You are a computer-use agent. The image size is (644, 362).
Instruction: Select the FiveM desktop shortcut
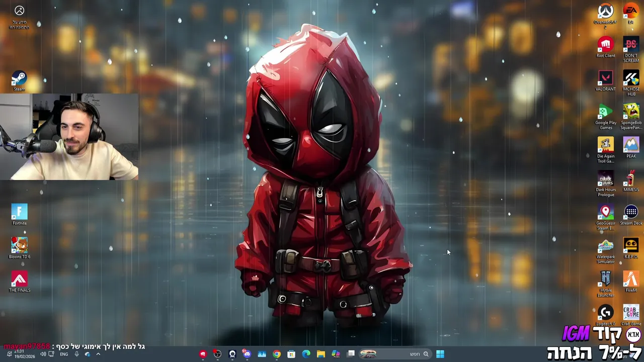631,282
